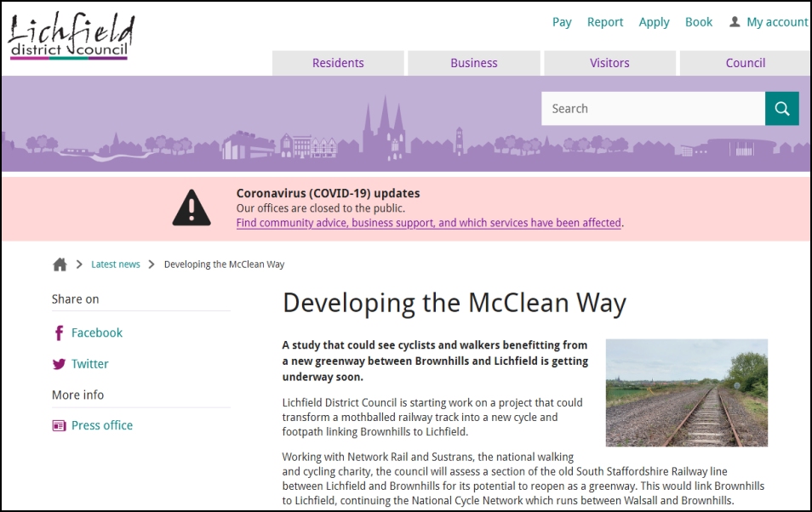This screenshot has width=812, height=512.
Task: Open the Business tab
Action: pyautogui.click(x=474, y=63)
